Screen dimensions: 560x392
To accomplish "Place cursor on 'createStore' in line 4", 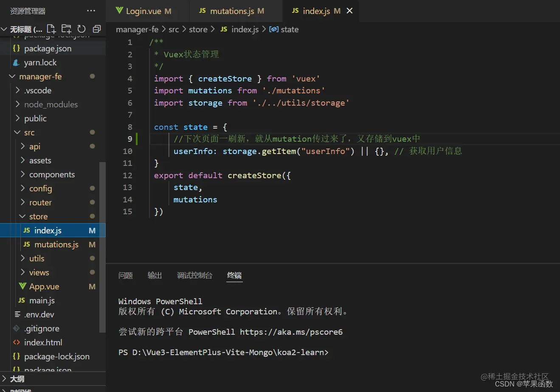I will pyautogui.click(x=225, y=78).
